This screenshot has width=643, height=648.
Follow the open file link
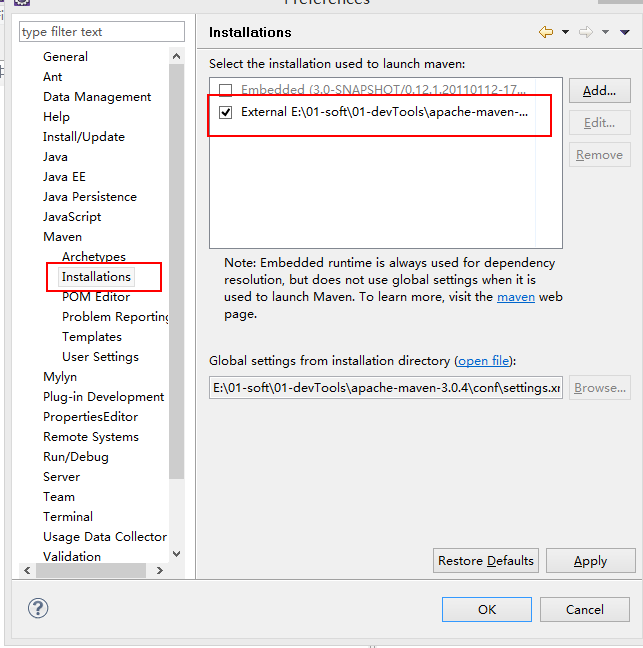point(484,361)
